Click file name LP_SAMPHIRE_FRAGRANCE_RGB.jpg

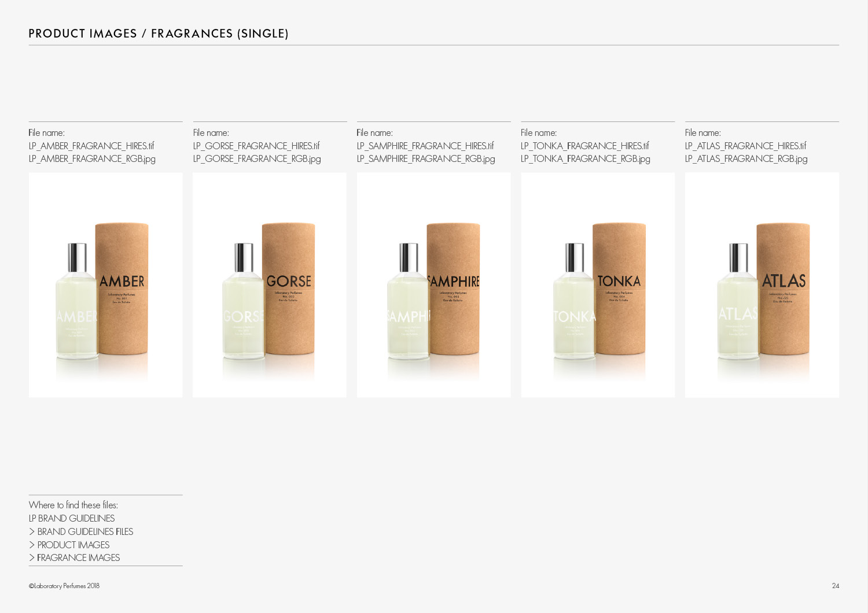pyautogui.click(x=426, y=158)
